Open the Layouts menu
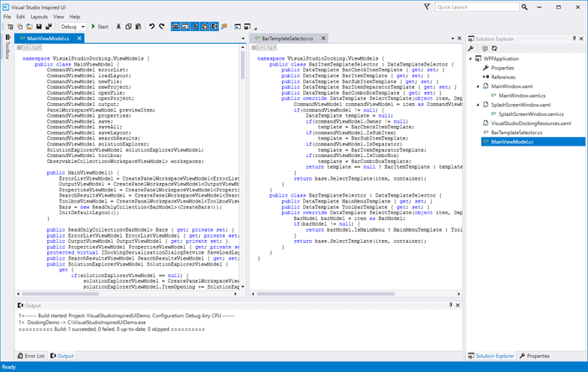This screenshot has height=372, width=588. (x=39, y=16)
